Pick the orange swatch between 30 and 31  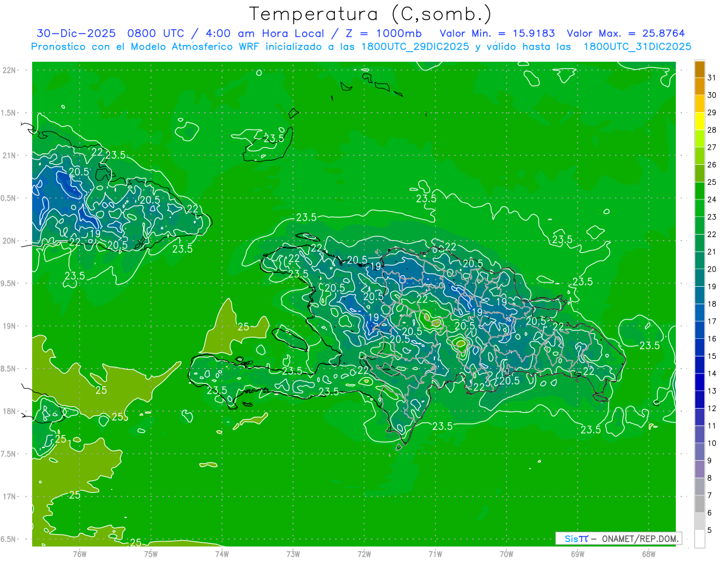coord(699,87)
